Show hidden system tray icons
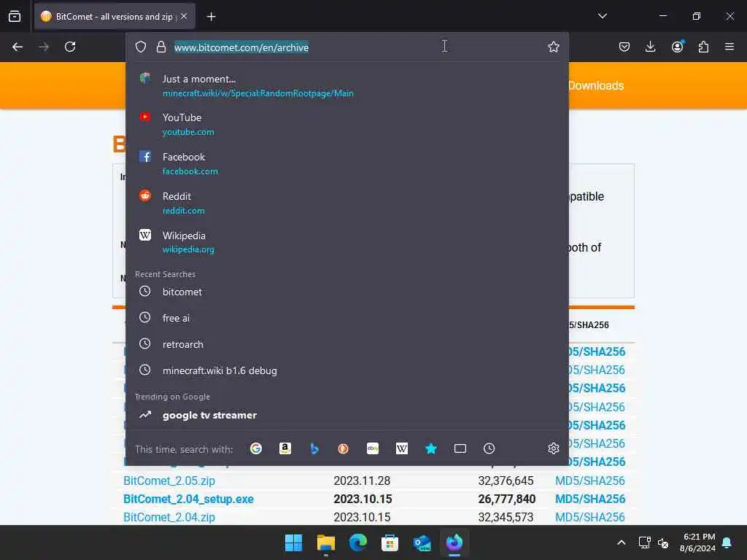Screen dimensions: 747x560 pos(622,542)
